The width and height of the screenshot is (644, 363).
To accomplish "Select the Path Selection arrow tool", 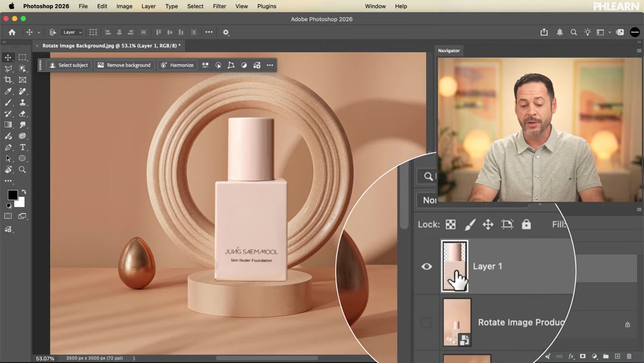I will pyautogui.click(x=8, y=158).
